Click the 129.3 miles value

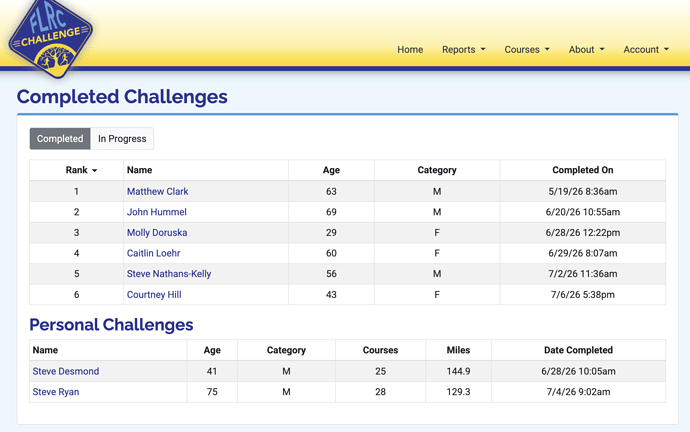click(458, 392)
